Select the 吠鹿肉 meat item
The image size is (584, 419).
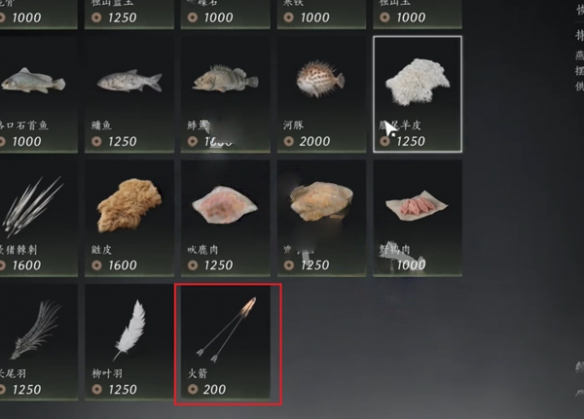coord(225,219)
